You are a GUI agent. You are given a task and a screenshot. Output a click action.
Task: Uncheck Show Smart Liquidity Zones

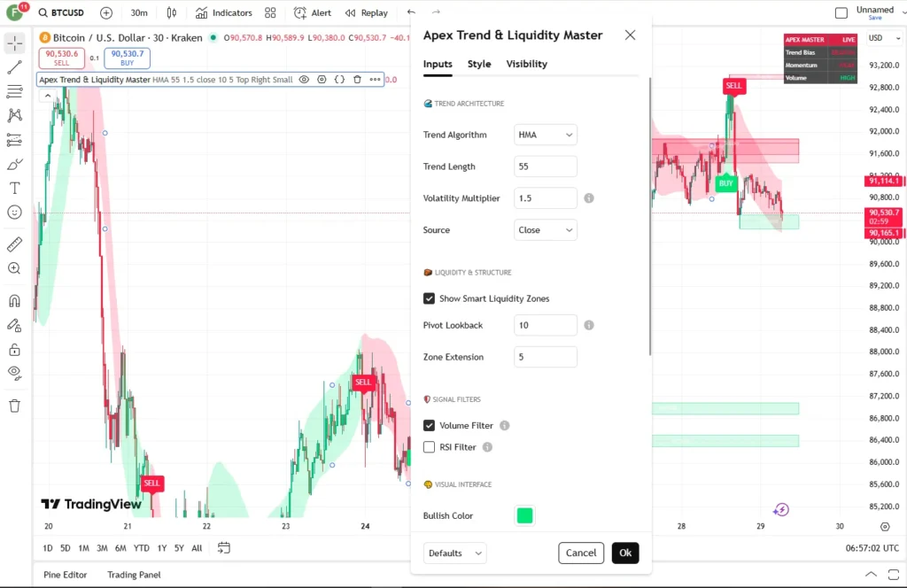click(x=430, y=298)
